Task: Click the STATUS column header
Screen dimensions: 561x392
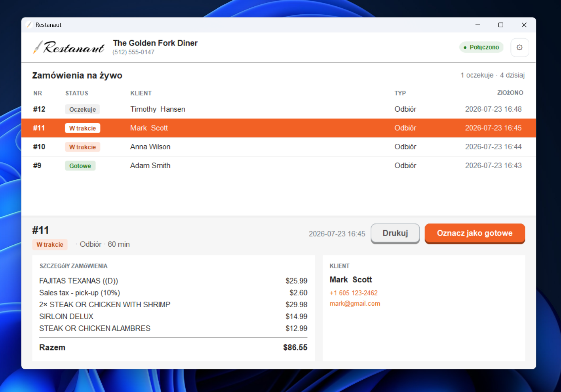Action: tap(77, 93)
